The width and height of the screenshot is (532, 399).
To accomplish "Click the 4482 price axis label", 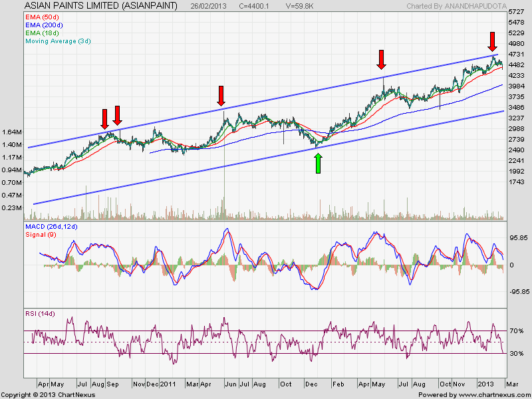I will 516,65.
